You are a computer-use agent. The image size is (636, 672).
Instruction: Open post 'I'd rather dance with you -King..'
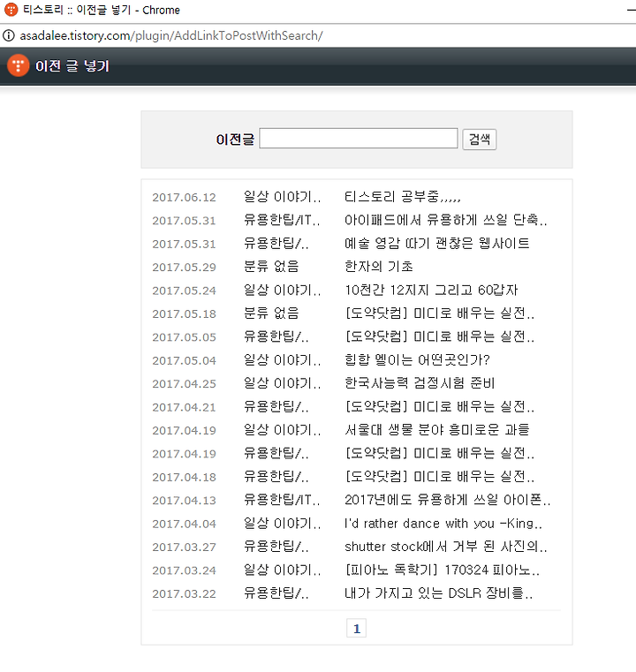click(x=443, y=524)
